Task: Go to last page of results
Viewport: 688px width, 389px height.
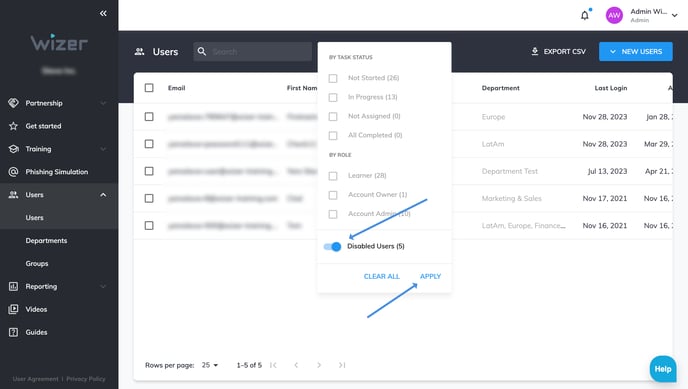Action: click(x=342, y=365)
